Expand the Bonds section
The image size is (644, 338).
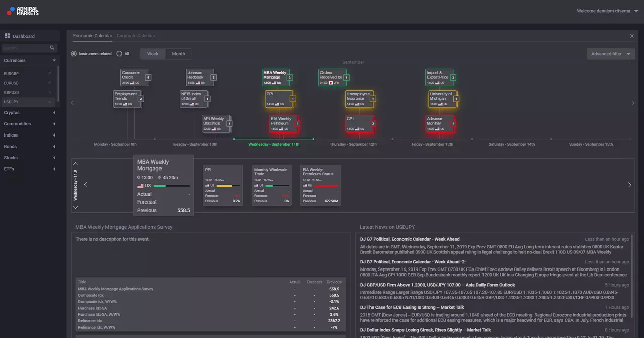[30, 147]
